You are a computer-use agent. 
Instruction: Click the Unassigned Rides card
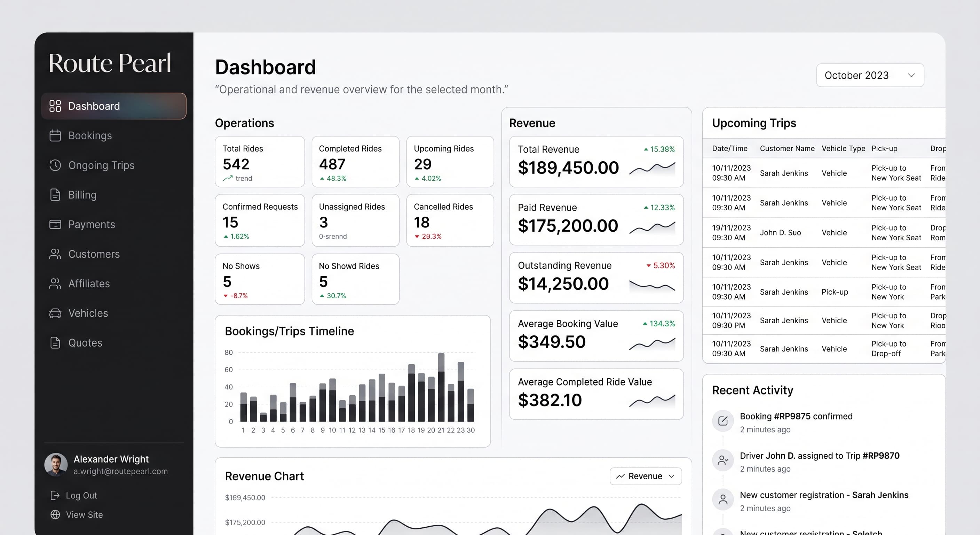[x=355, y=220]
